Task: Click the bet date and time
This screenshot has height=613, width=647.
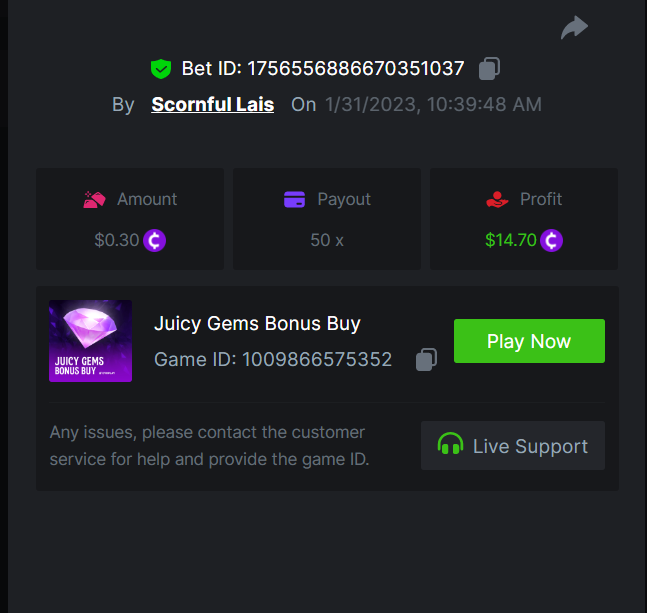Action: 433,104
